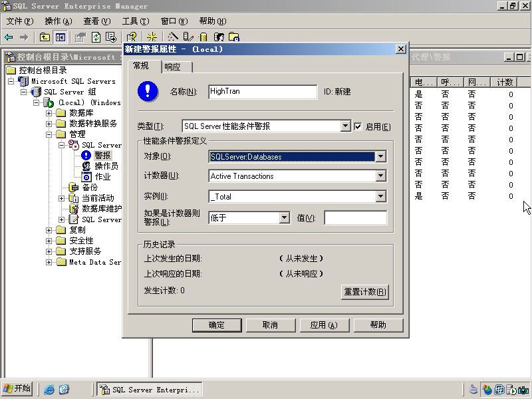Collapse the SQL Server 组 node

click(23, 92)
